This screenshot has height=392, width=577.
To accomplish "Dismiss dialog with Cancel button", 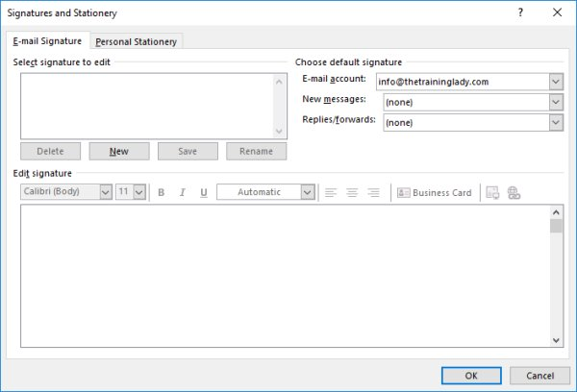I will 539,376.
